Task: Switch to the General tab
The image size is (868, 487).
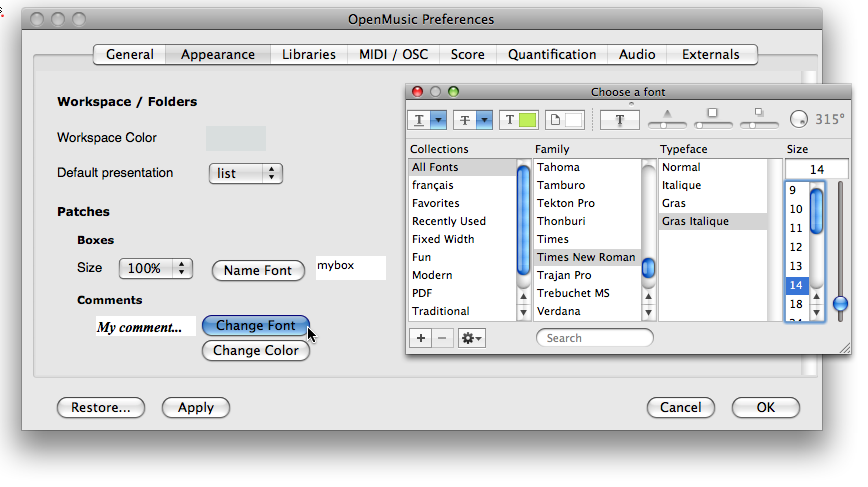Action: pos(130,54)
